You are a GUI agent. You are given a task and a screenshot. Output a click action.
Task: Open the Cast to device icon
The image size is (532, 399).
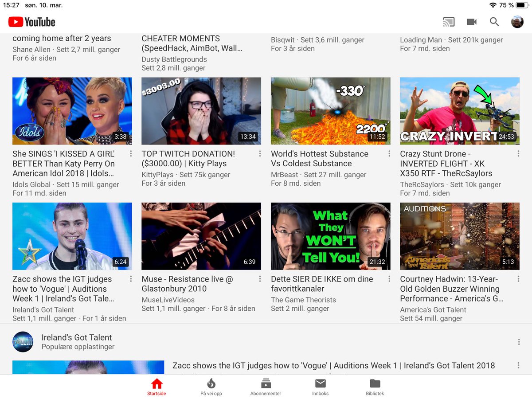(449, 22)
